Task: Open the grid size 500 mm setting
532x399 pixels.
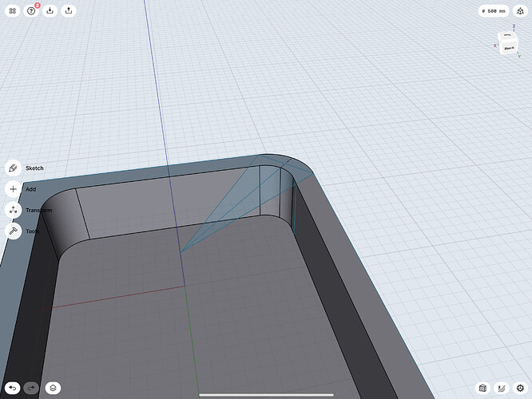Action: click(494, 11)
